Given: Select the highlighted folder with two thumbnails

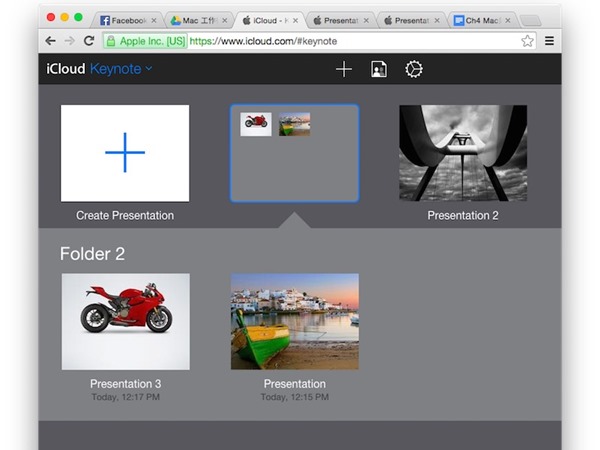Looking at the screenshot, I should 295,153.
